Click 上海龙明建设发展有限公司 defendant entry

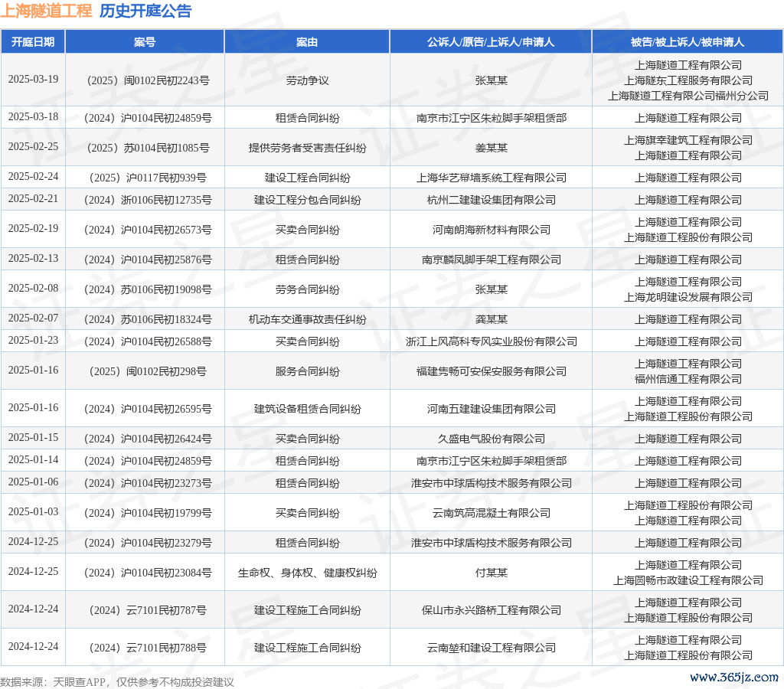tap(688, 298)
